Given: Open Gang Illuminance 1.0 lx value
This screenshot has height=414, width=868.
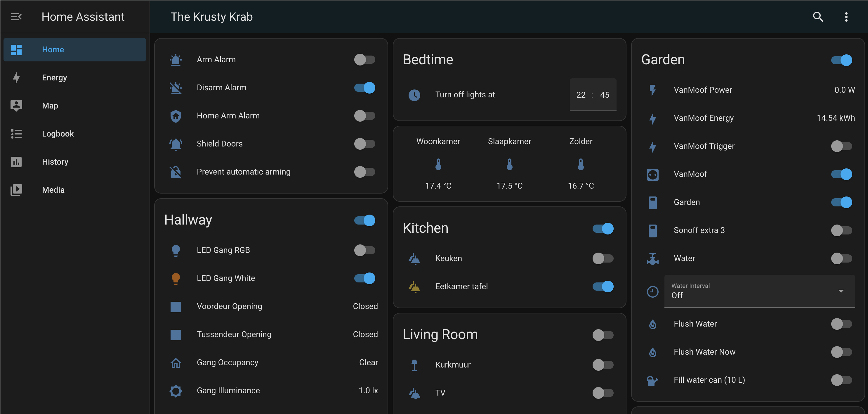Looking at the screenshot, I should [368, 391].
